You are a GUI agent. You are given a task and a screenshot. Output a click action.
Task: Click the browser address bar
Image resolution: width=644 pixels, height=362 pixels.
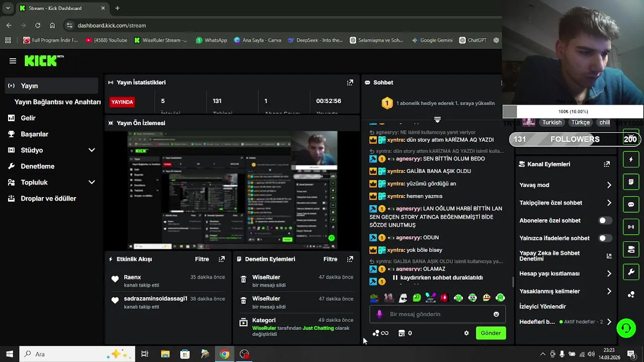tap(282, 25)
